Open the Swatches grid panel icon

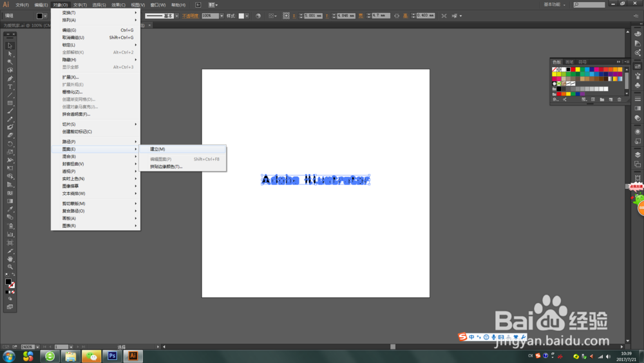[638, 66]
